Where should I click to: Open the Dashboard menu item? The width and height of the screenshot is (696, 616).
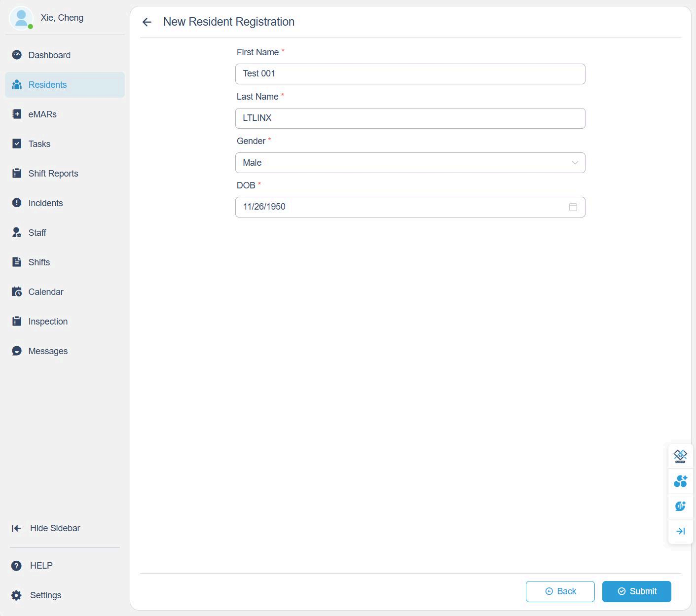pos(49,55)
